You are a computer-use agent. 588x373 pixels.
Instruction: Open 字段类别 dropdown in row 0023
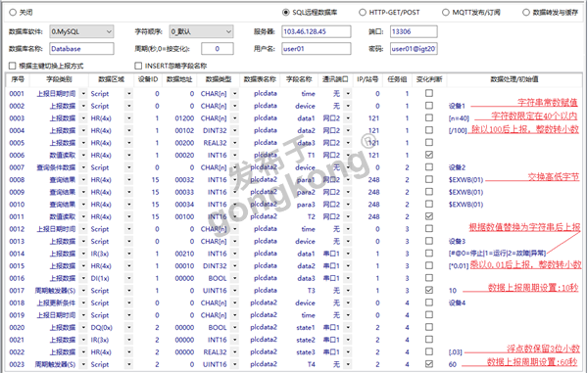pyautogui.click(x=83, y=364)
